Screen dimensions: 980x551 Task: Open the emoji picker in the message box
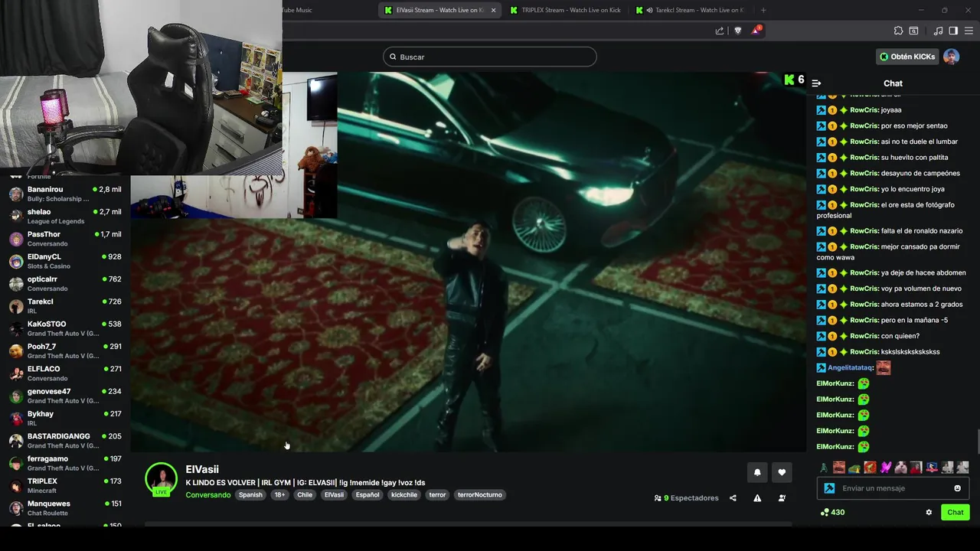[957, 488]
